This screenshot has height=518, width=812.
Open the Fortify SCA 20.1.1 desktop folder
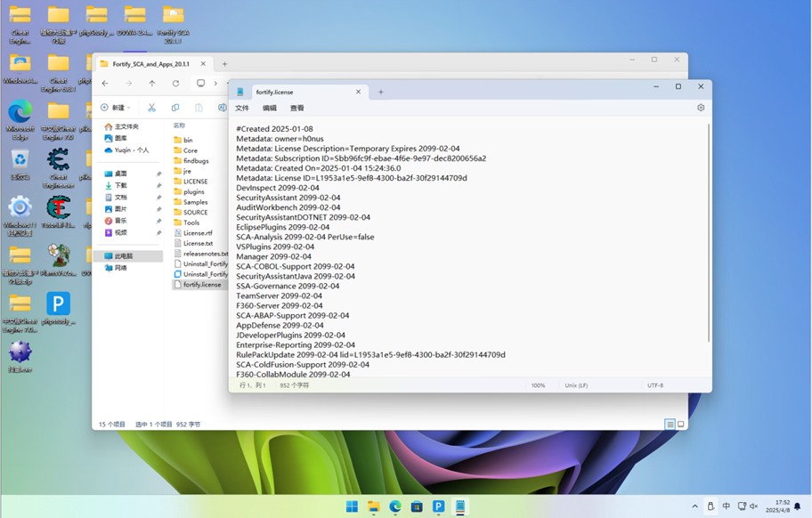[x=173, y=24]
